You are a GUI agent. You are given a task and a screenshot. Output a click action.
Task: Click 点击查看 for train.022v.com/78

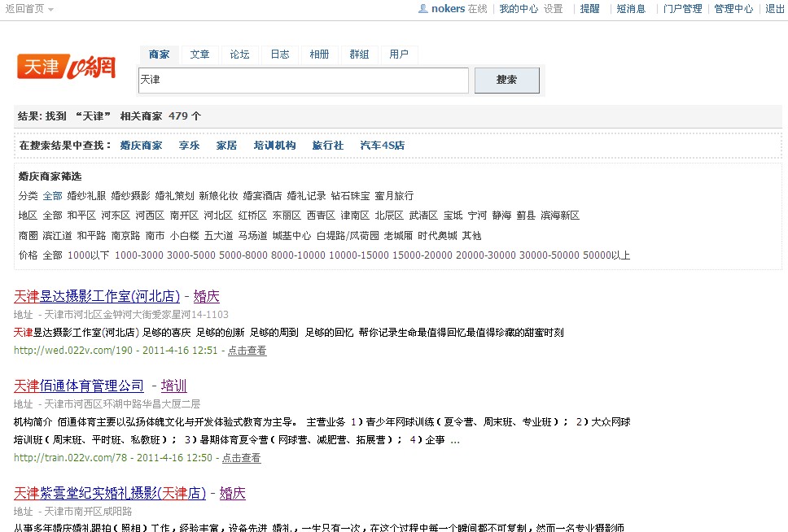pyautogui.click(x=241, y=458)
